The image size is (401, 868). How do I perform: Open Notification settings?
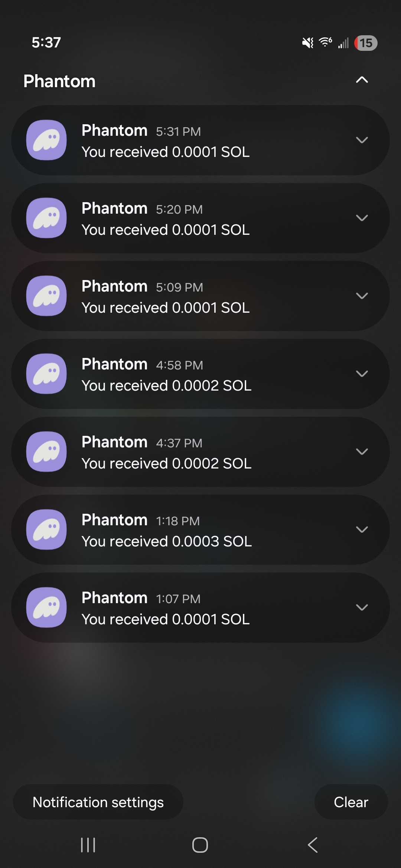pyautogui.click(x=98, y=802)
